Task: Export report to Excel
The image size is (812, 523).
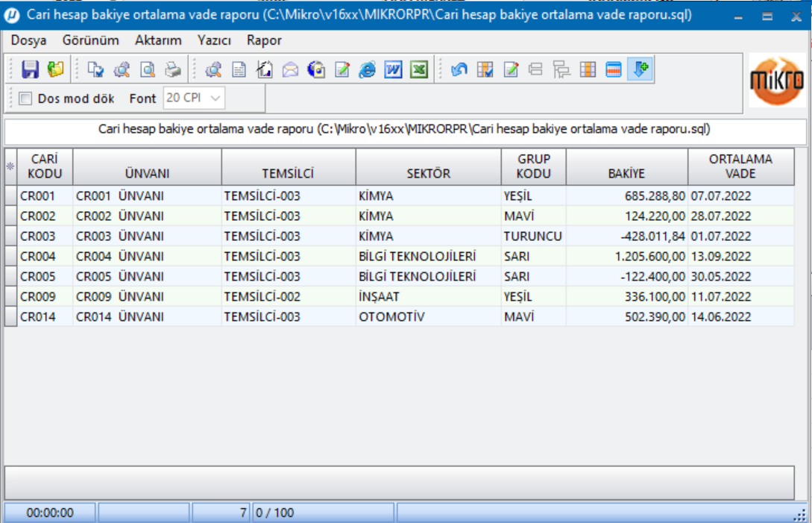Action: click(x=419, y=70)
